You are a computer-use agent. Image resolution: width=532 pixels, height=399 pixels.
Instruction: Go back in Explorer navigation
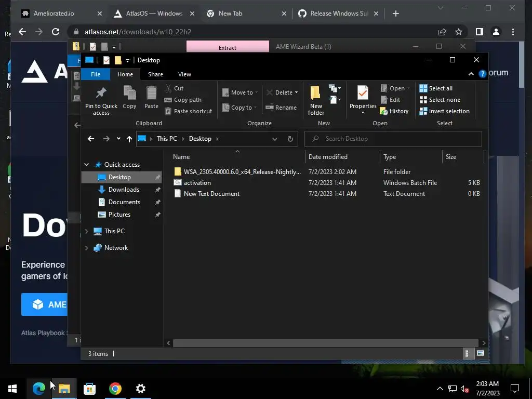click(x=90, y=139)
